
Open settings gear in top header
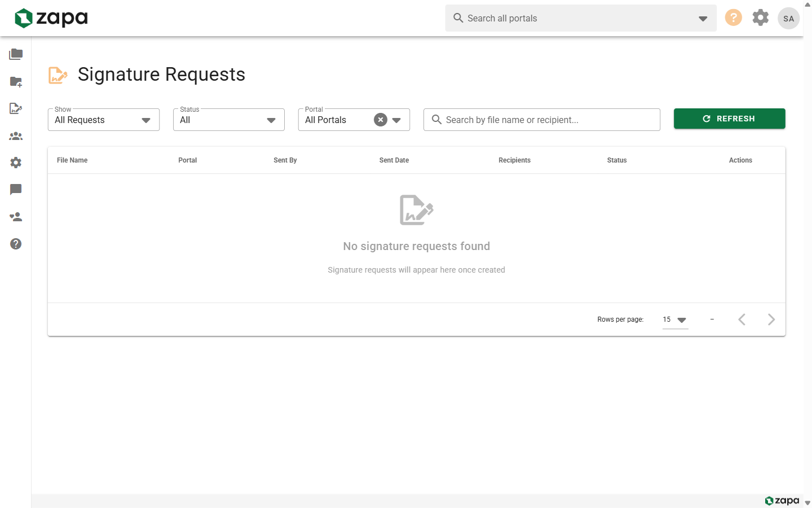(761, 17)
